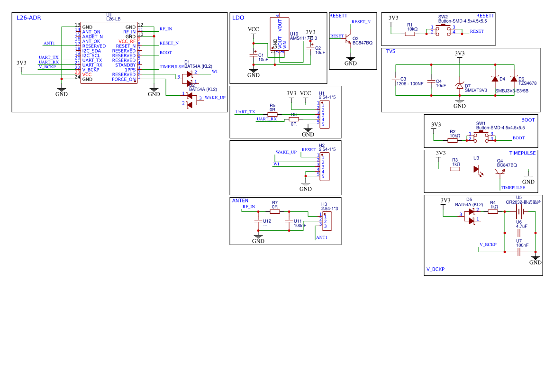Select resistor R1 10kΩ
Screen dimensions: 554x392
pos(410,34)
